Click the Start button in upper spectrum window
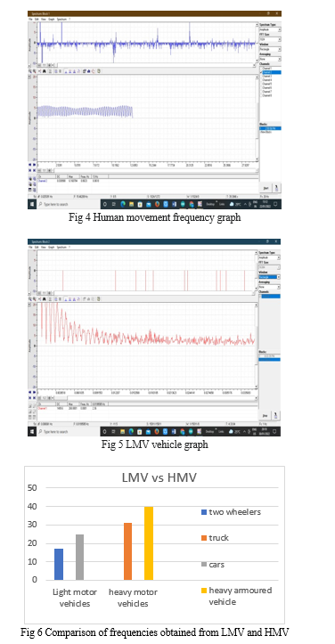Viewport: 335px width, 644px height. point(266,188)
